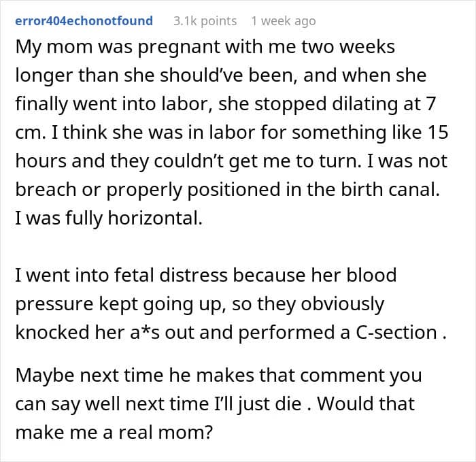This screenshot has height=462, width=476.
Task: Click the text make me a real mom?
Action: 114,432
